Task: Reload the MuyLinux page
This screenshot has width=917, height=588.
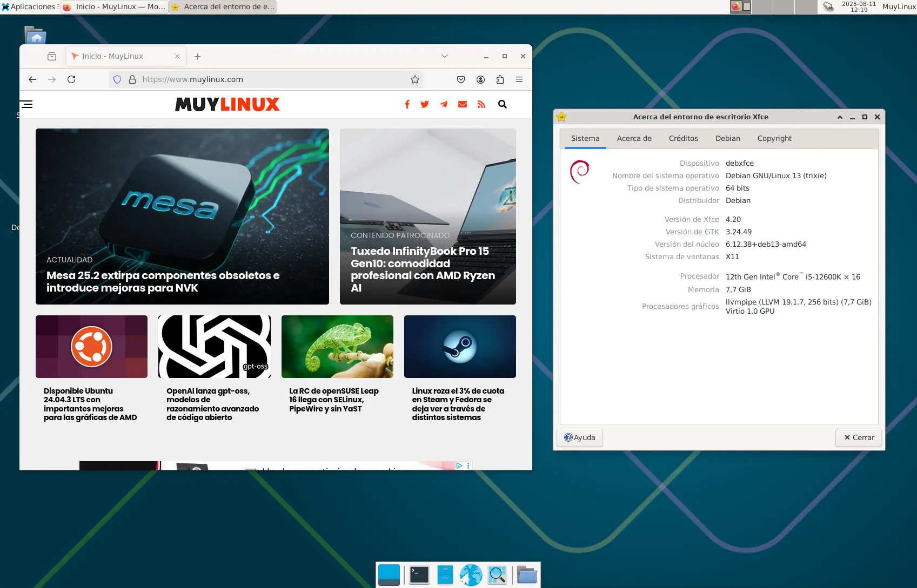Action: tap(71, 79)
